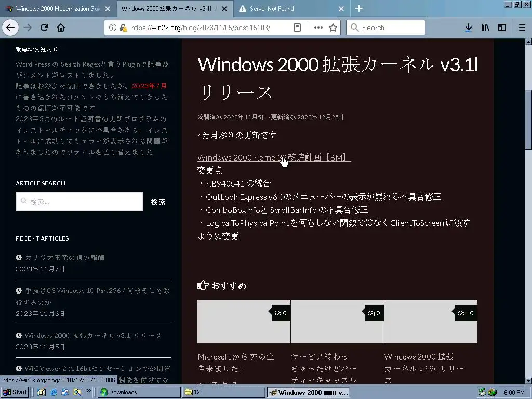This screenshot has height=399, width=532.
Task: Click the middle おすすめ thumbnail image
Action: coord(337,321)
